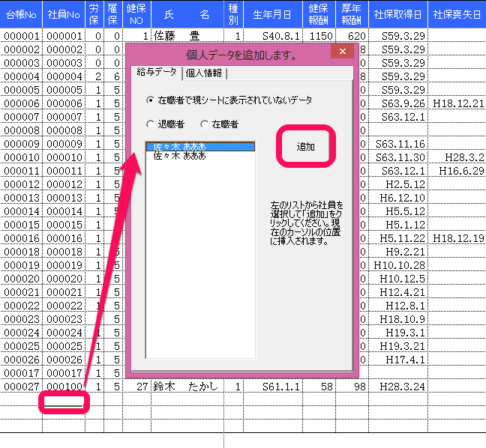Select 社保喪失日 cell H28.3.2
This screenshot has height=448, width=486.
(x=457, y=157)
